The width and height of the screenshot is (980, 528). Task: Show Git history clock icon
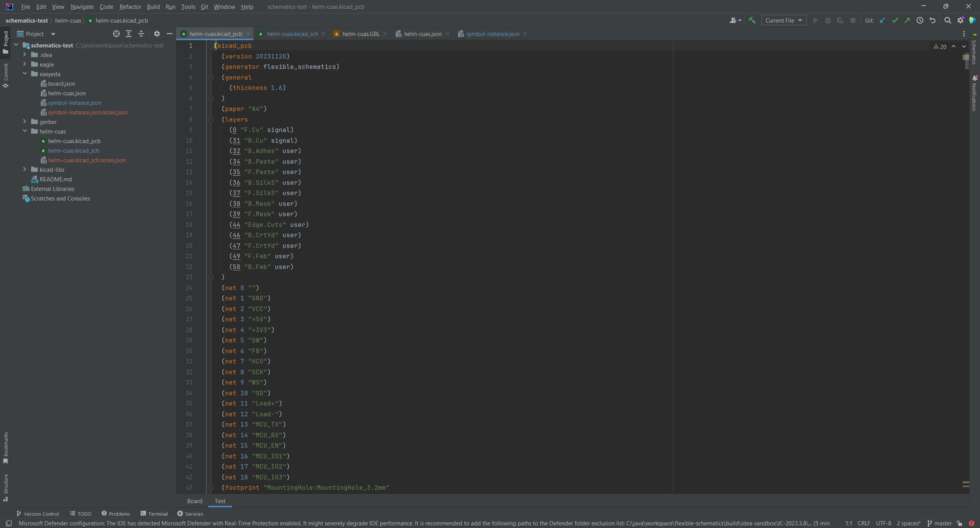tap(920, 20)
